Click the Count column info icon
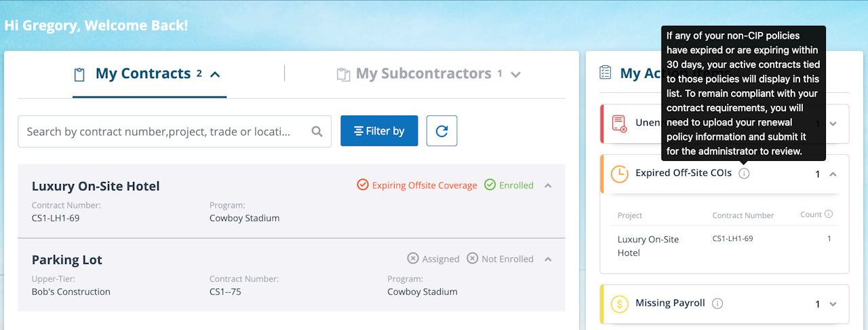 (x=829, y=215)
